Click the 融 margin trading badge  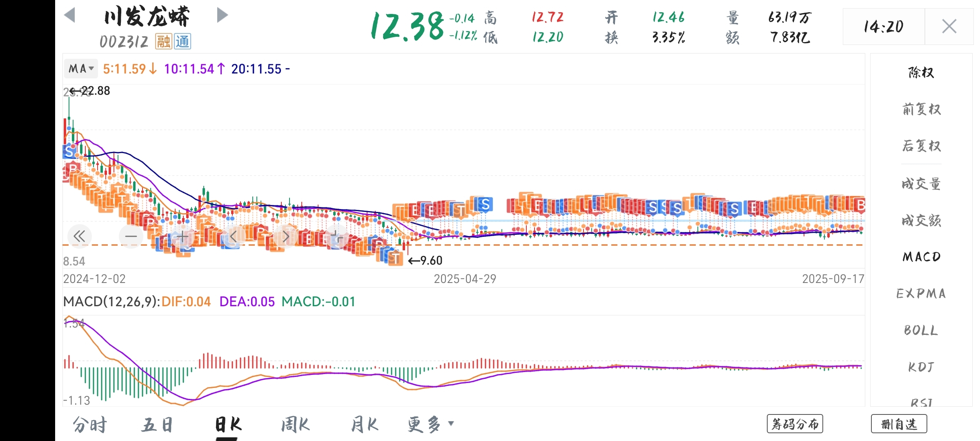point(163,41)
